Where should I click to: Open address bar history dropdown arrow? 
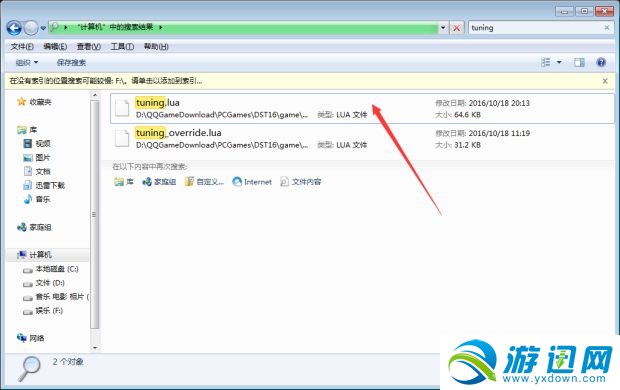(x=443, y=28)
